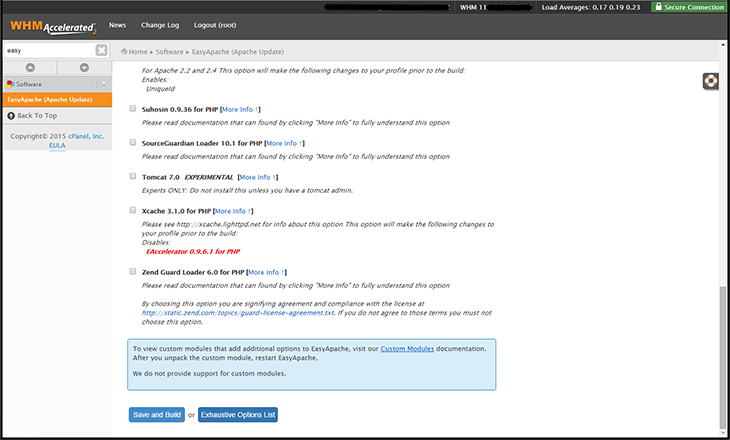730x440 pixels.
Task: Click the sidebar collapse up-arrow icon
Action: click(x=30, y=68)
